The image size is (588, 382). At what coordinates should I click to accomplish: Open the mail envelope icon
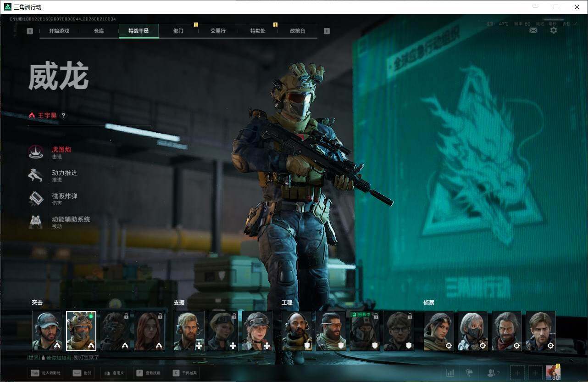(533, 30)
